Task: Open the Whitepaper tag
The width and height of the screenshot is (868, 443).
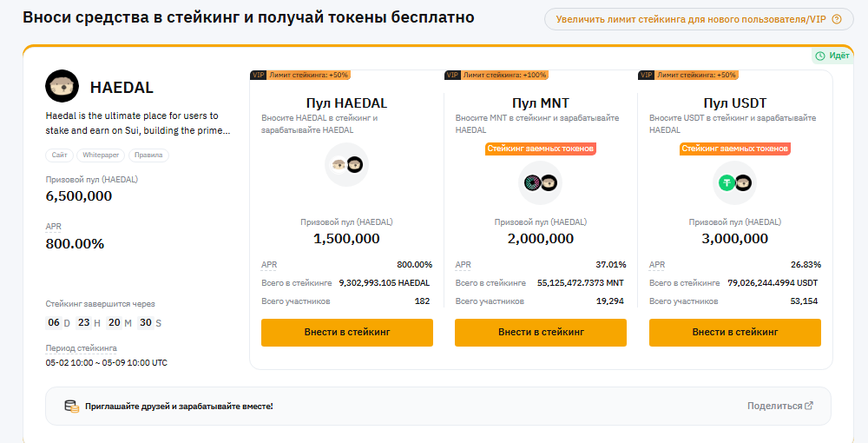Action: point(101,155)
